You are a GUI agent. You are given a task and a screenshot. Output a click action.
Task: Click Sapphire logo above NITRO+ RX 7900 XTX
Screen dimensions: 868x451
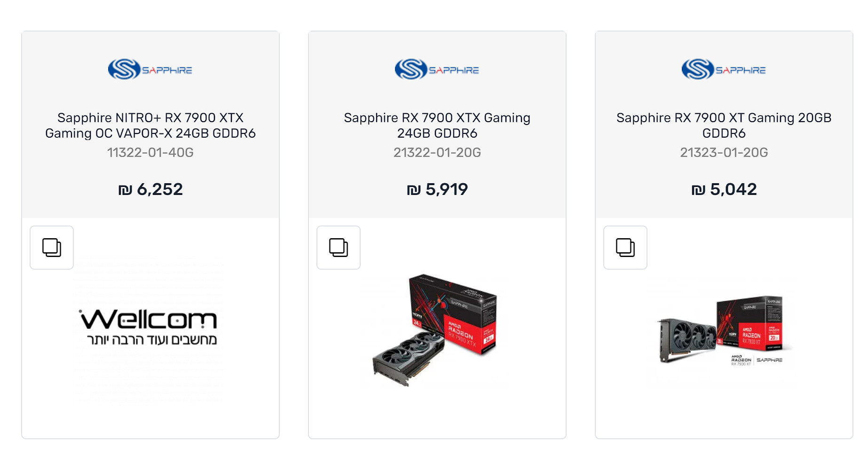click(150, 70)
